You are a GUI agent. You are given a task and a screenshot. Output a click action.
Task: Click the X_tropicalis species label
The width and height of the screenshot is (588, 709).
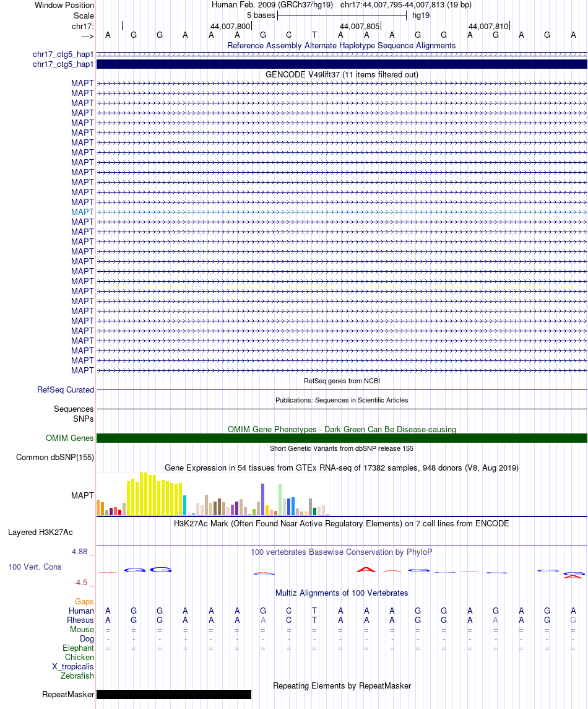73,667
